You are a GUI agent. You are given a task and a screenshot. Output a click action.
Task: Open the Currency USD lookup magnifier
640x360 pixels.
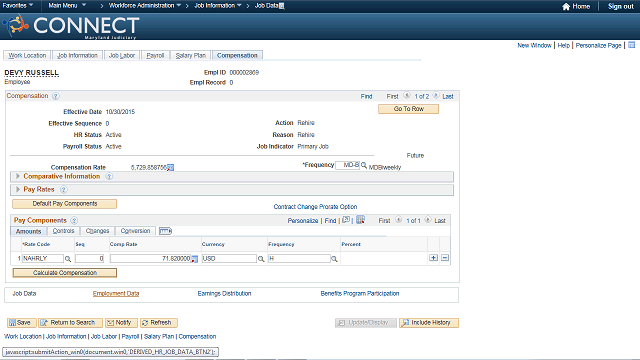pyautogui.click(x=261, y=259)
